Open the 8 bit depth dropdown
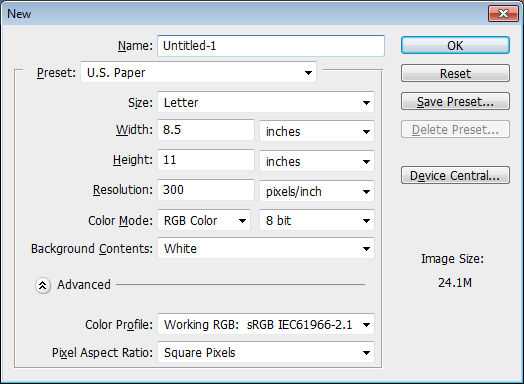 click(x=317, y=221)
